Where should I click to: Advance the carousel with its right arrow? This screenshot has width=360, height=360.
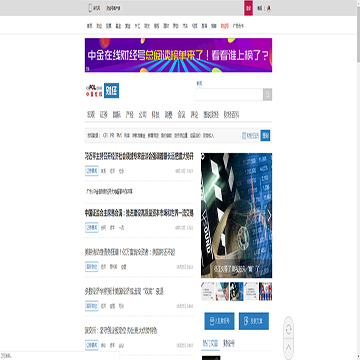pos(269,215)
